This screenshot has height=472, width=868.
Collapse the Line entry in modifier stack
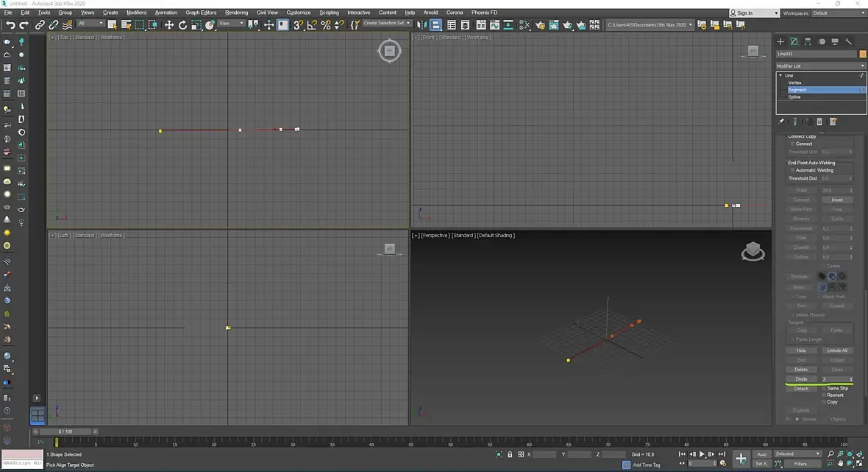pyautogui.click(x=780, y=75)
